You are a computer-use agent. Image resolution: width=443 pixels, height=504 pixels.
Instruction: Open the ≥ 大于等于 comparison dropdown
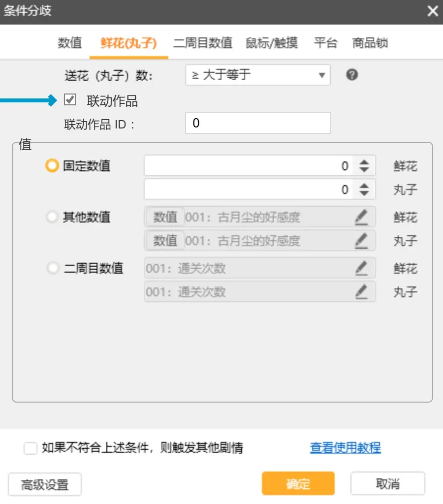click(x=258, y=75)
